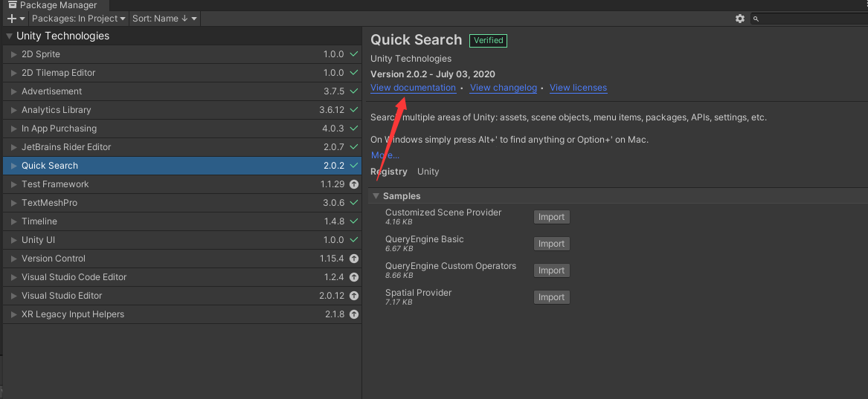Select the Version Control package

coord(182,259)
